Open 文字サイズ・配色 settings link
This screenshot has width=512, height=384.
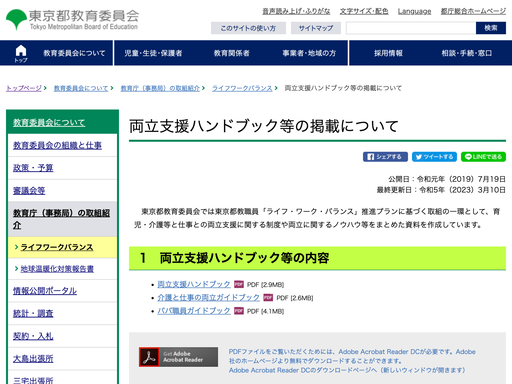click(364, 11)
